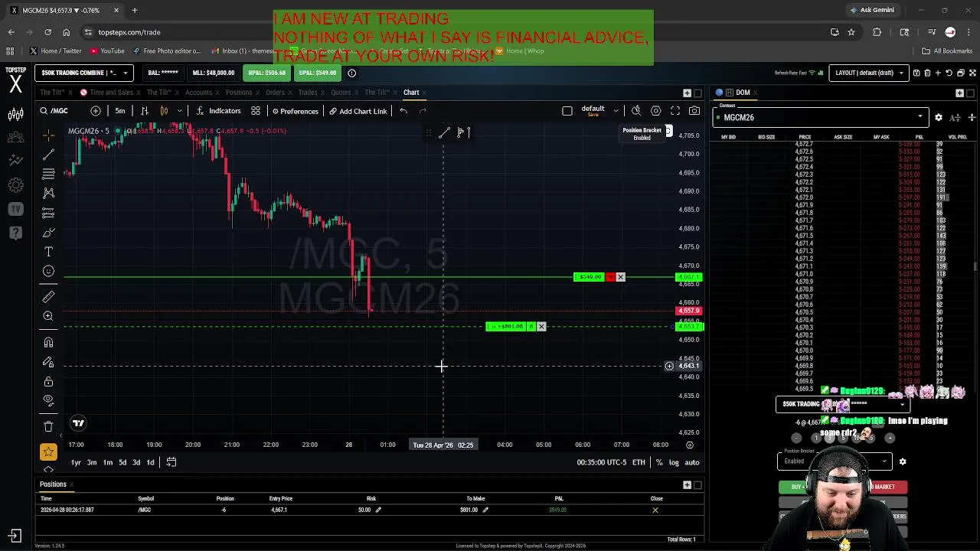The image size is (980, 551).
Task: Take a chart snapshot with camera icon
Action: pyautogui.click(x=694, y=111)
